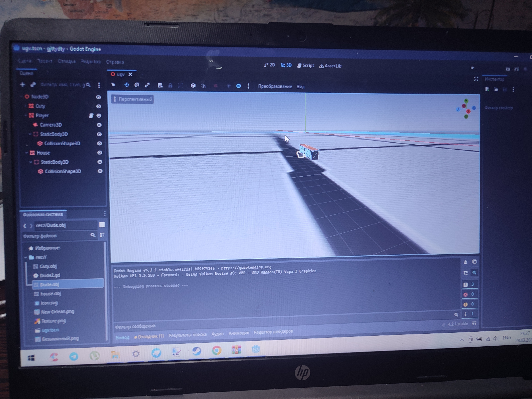This screenshot has width=532, height=399.
Task: Open the Преобразование menu
Action: (x=275, y=86)
